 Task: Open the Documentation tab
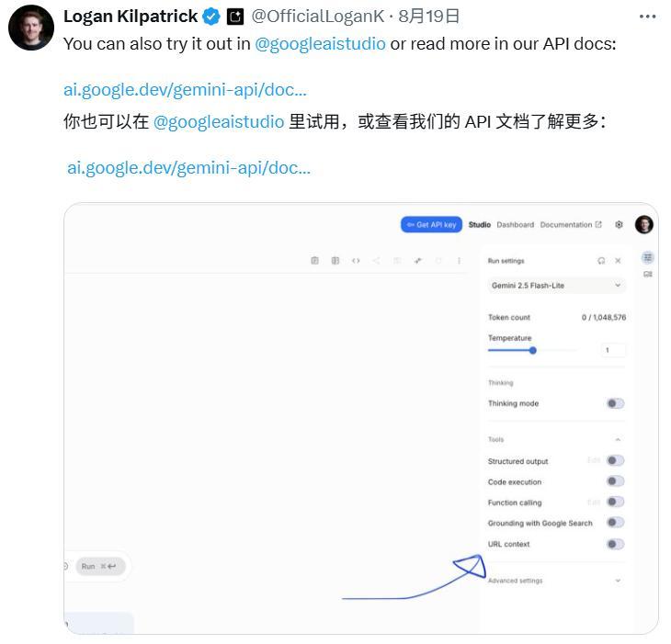coord(571,224)
